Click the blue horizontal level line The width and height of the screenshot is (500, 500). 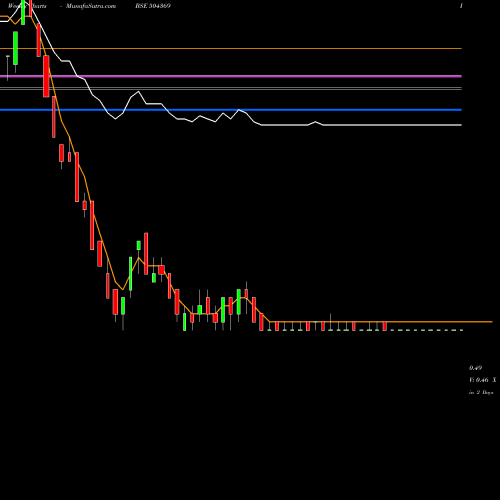231,110
